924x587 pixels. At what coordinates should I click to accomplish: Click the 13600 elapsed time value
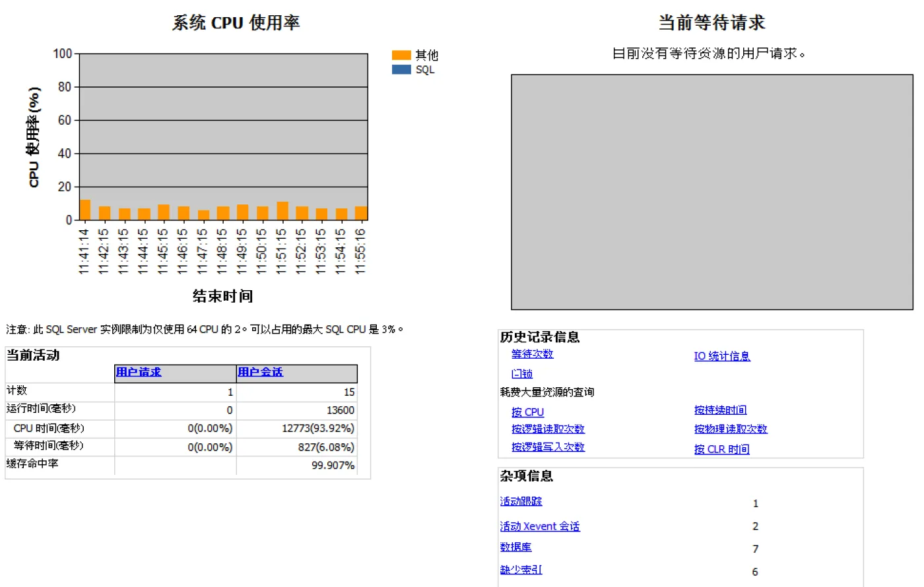point(341,410)
